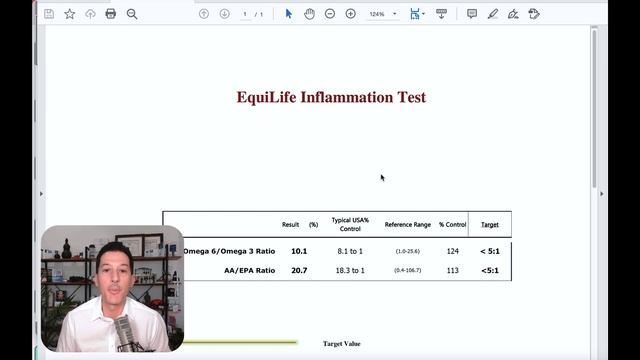
Task: Click the Reference Range column header
Action: tap(407, 224)
